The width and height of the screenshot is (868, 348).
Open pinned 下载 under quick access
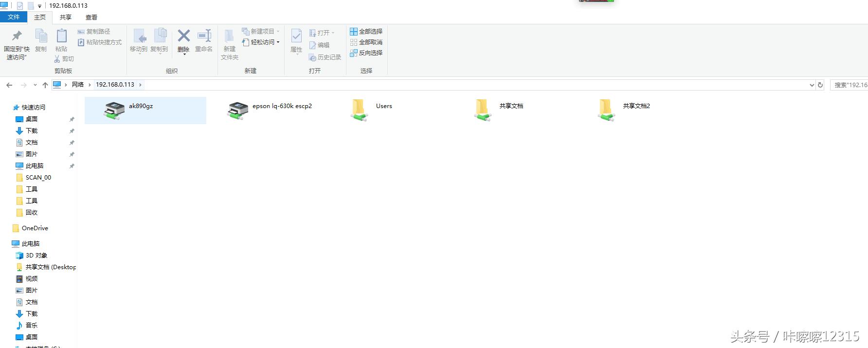click(x=32, y=131)
